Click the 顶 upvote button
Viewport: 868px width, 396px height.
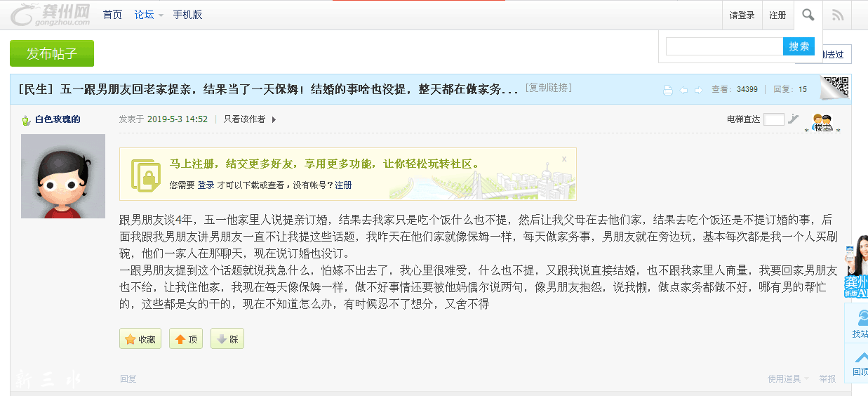(x=186, y=339)
